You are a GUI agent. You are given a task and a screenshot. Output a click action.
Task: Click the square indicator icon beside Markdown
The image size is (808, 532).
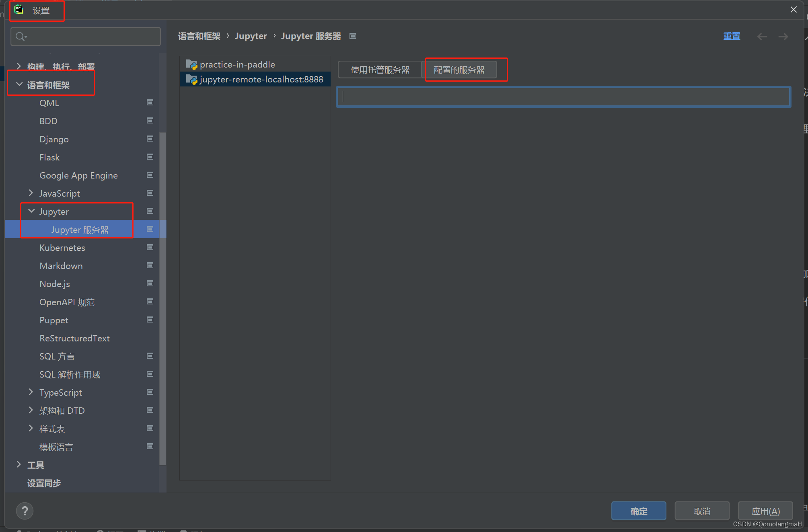point(150,265)
